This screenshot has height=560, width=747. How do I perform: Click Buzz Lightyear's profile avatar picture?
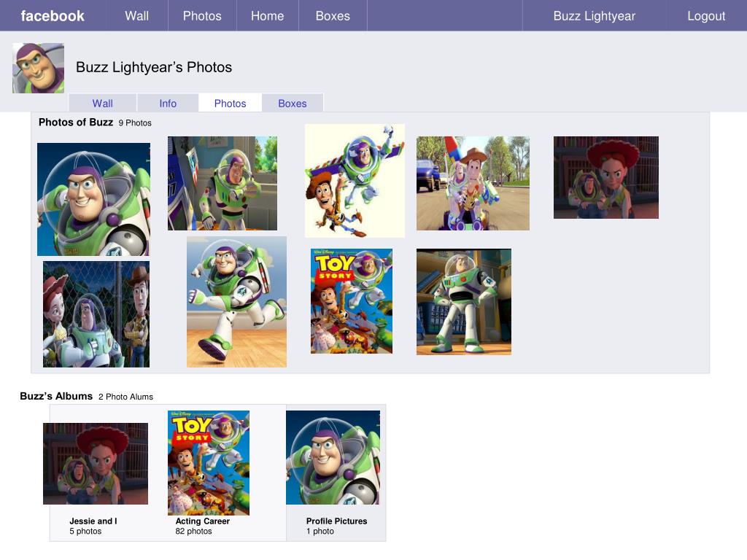38,68
